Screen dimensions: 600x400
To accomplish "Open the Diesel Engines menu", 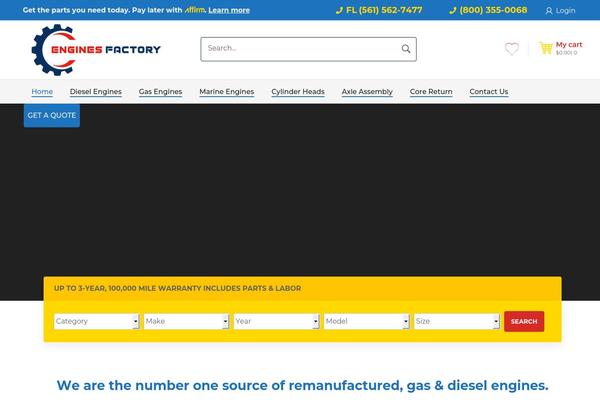I will tap(96, 92).
